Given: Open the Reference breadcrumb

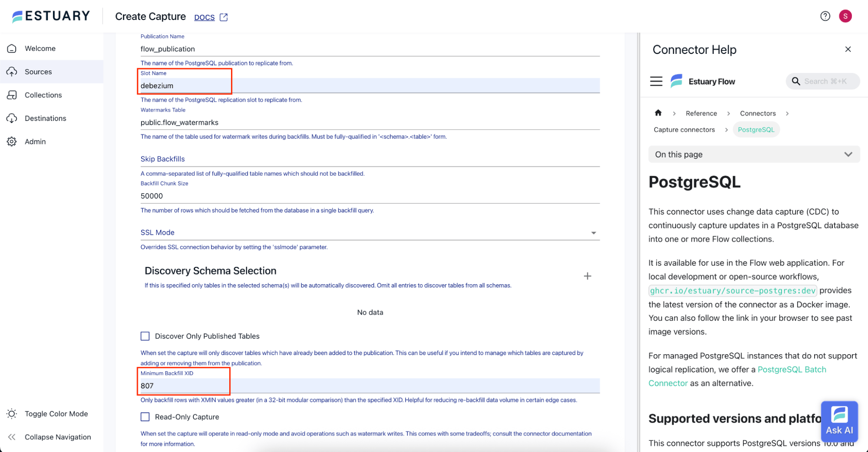Looking at the screenshot, I should pyautogui.click(x=701, y=113).
